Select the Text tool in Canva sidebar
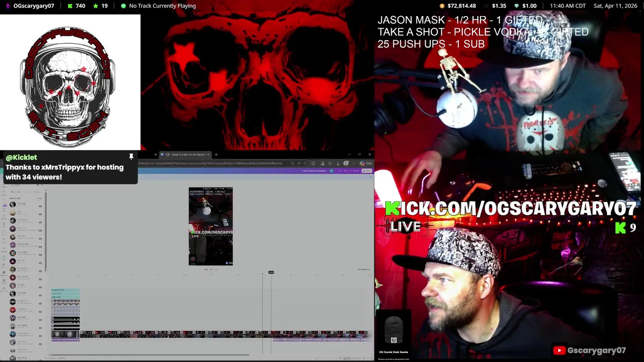 (4, 200)
